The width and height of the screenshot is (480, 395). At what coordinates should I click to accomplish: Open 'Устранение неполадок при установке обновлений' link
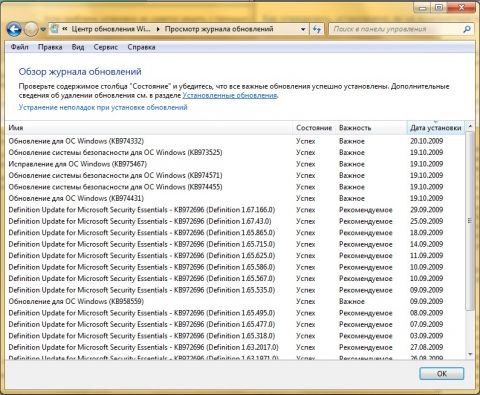(x=103, y=107)
